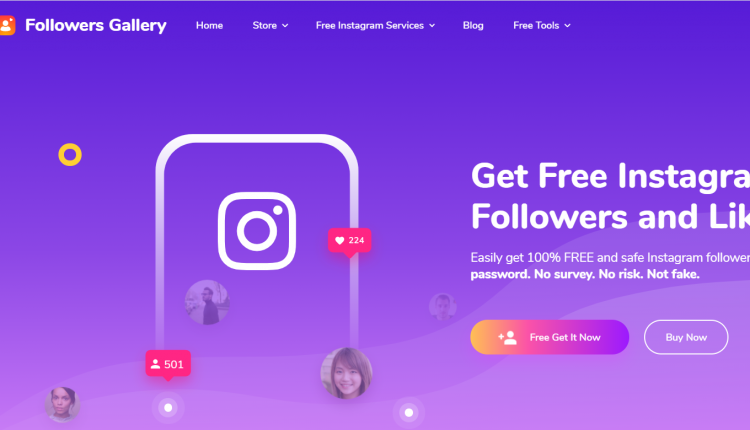The height and width of the screenshot is (430, 750).
Task: Click the add-user icon on the Free Get It Now button
Action: click(507, 338)
